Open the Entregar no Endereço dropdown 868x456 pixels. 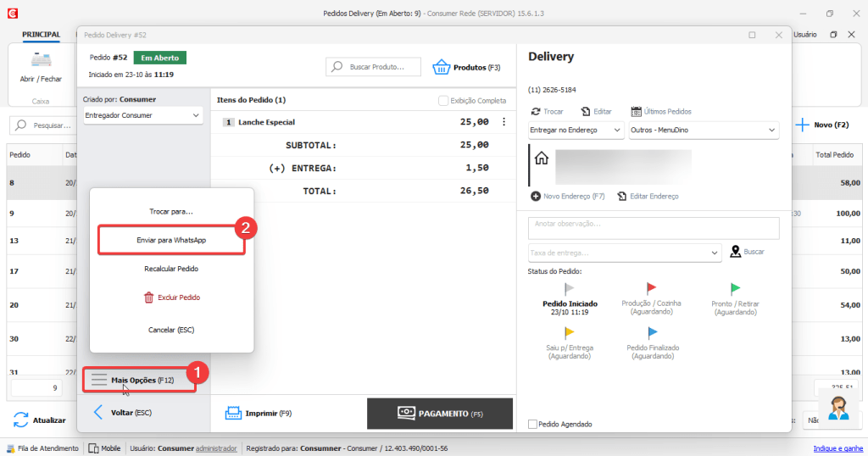(x=616, y=131)
